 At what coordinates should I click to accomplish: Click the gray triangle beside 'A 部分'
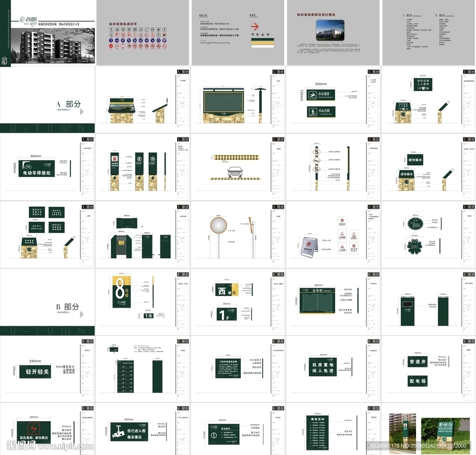tap(82, 112)
